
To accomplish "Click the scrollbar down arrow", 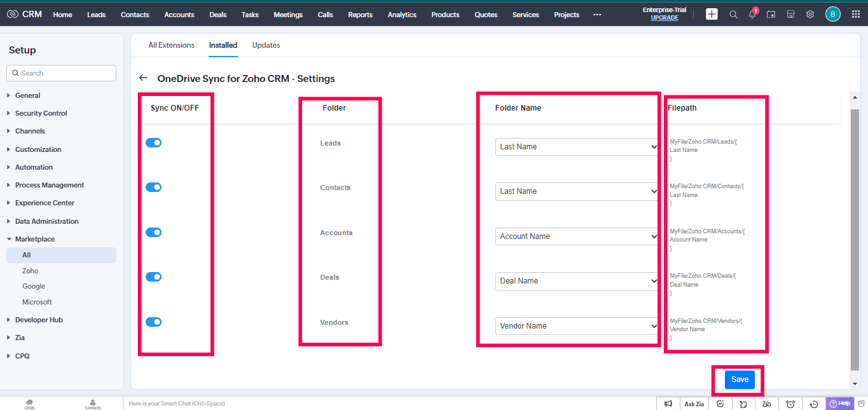I will click(855, 384).
